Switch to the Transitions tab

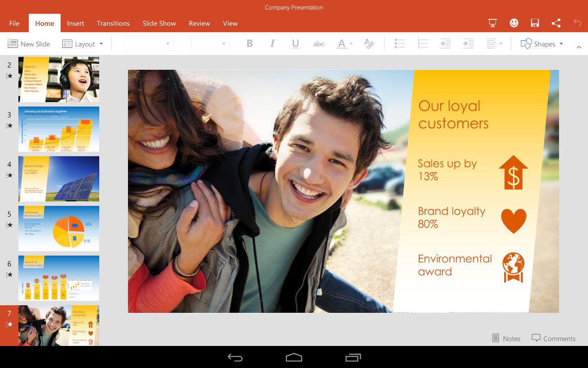113,23
